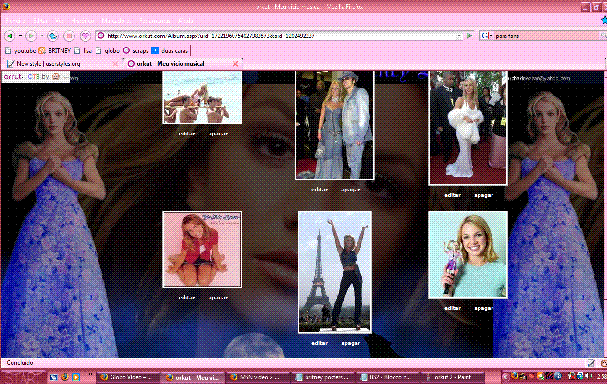Open the youtube bookmark
The width and height of the screenshot is (607, 384).
click(21, 51)
